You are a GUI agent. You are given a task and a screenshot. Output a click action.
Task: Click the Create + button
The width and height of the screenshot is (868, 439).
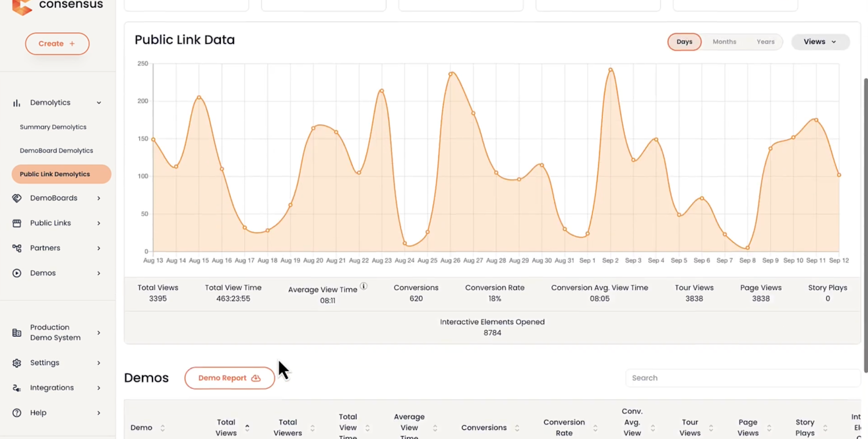(x=57, y=44)
